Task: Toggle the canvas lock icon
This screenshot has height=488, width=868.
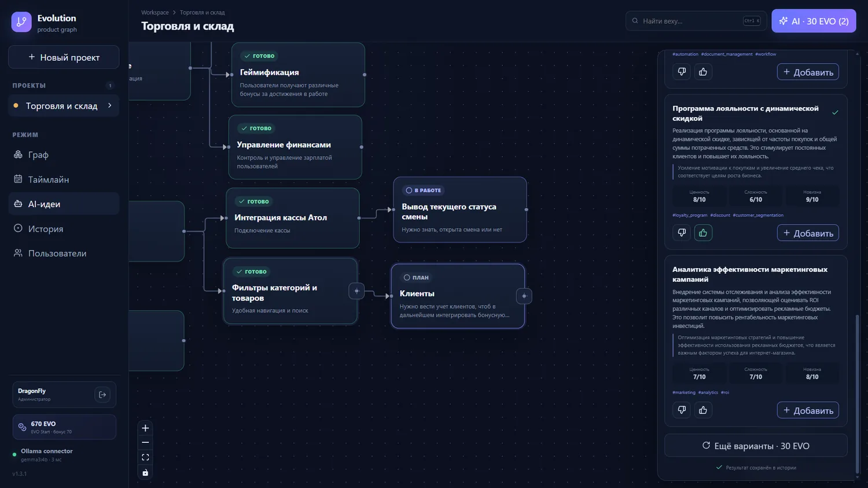Action: click(x=145, y=472)
